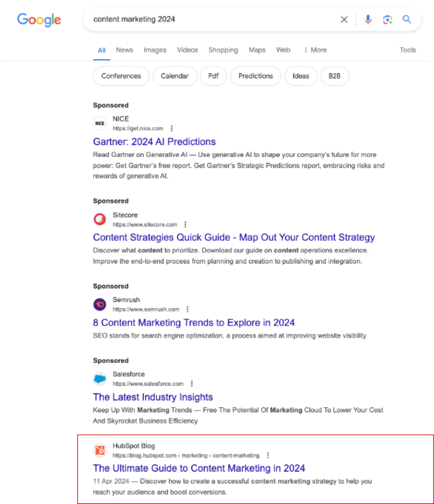Click the Salesforce advertiser name
434x504 pixels.
tap(129, 374)
